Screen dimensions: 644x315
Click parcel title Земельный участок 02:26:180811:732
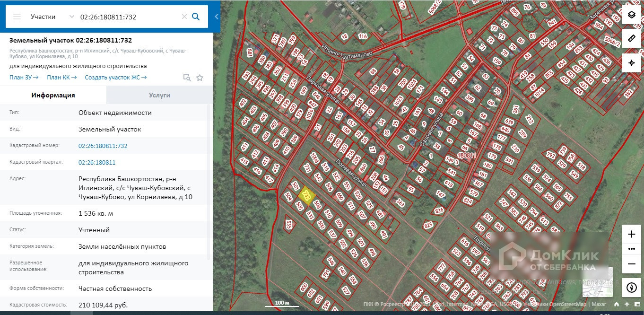[x=71, y=40]
